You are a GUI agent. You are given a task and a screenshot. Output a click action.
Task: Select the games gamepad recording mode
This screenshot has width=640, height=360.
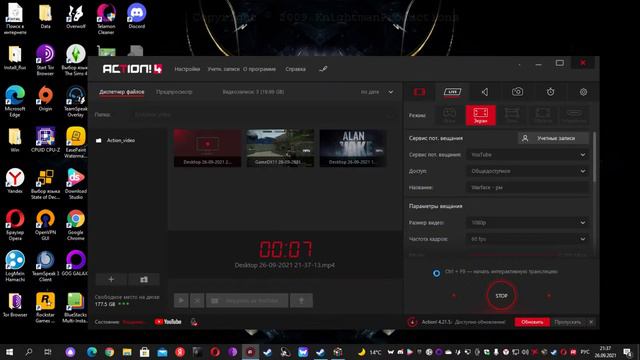[x=449, y=115]
